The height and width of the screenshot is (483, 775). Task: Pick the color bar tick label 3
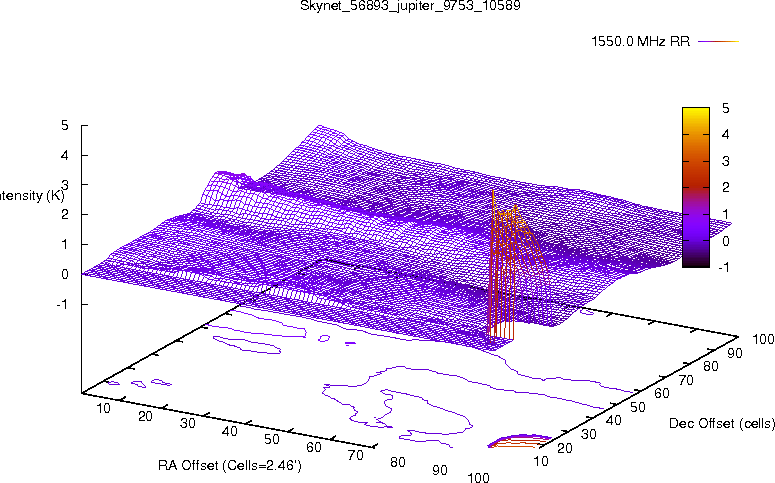(x=725, y=161)
